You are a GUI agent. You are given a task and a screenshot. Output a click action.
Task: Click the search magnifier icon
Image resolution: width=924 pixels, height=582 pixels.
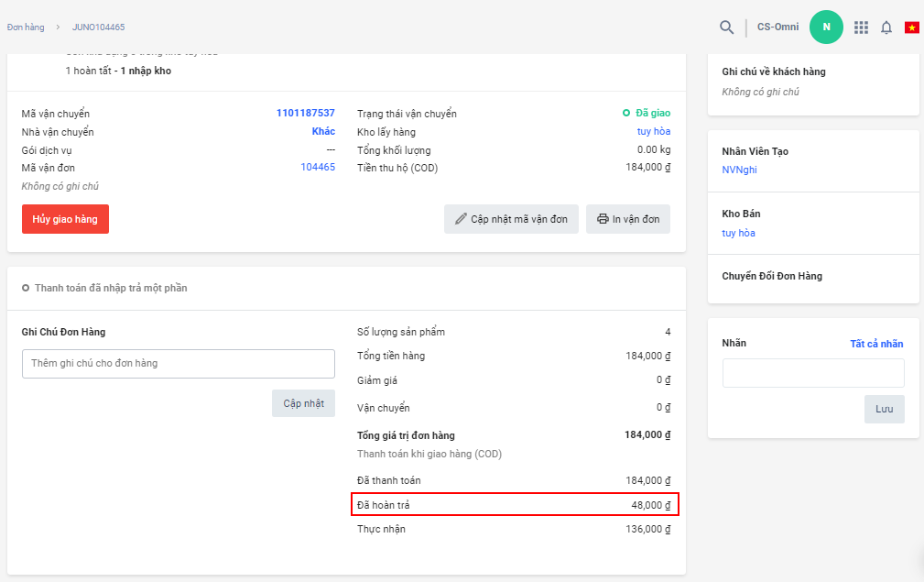pos(726,27)
